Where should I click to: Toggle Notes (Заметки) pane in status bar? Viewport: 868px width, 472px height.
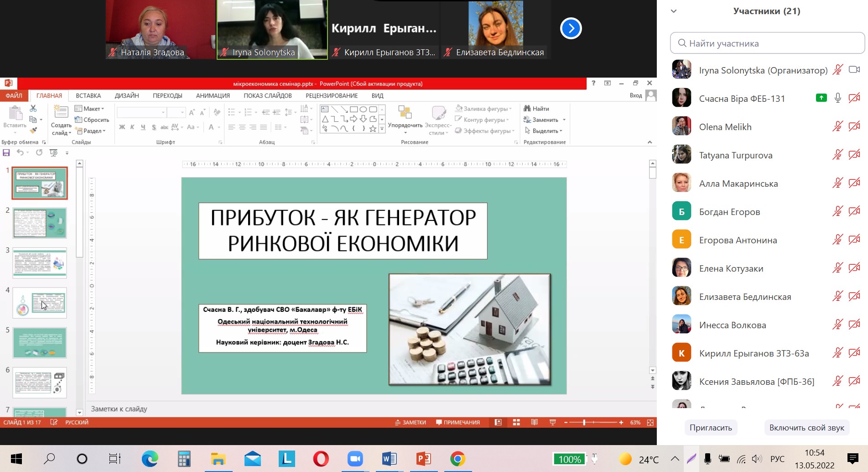pyautogui.click(x=411, y=422)
